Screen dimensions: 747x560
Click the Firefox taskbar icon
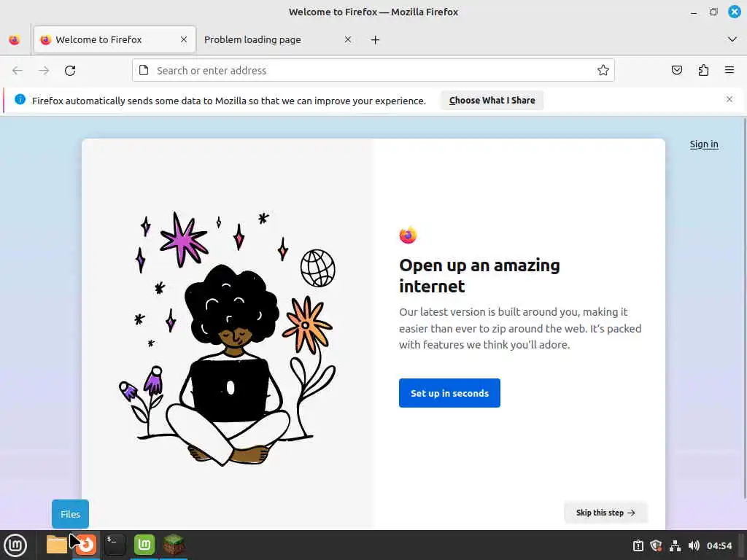(x=86, y=545)
